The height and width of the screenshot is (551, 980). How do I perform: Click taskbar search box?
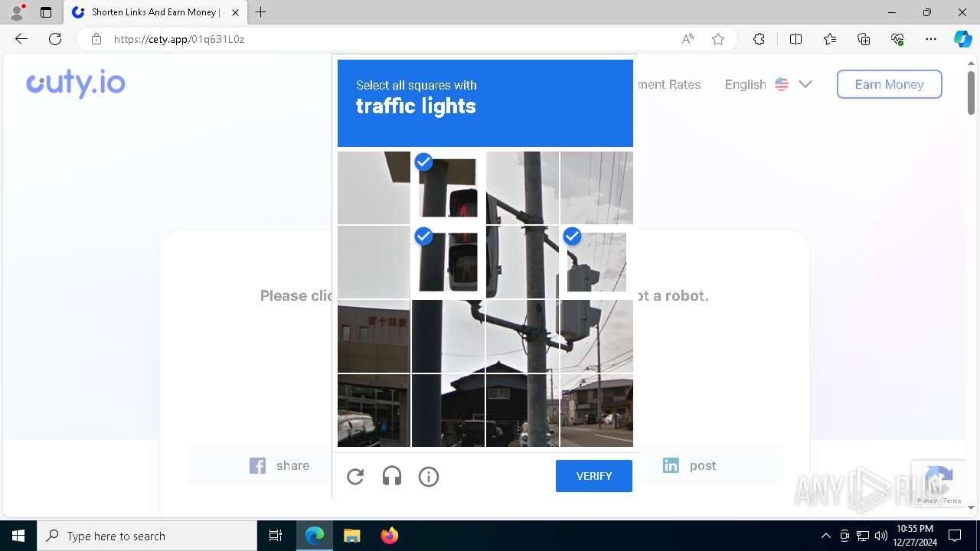click(147, 536)
